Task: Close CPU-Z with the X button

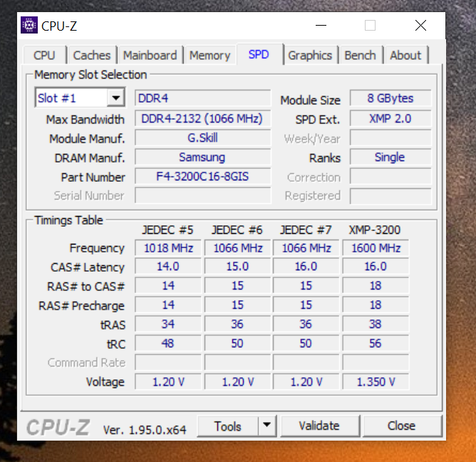Action: click(x=420, y=26)
